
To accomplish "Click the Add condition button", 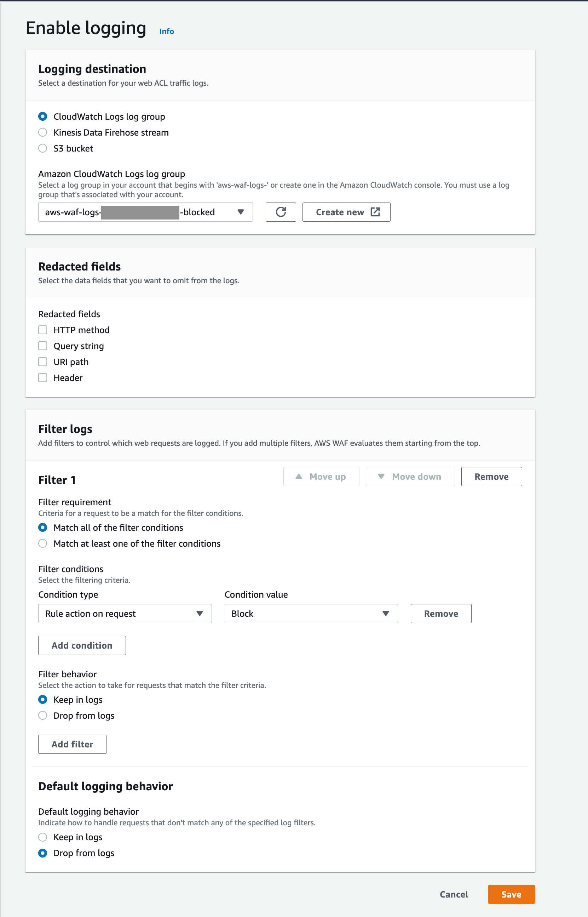I will (x=82, y=645).
